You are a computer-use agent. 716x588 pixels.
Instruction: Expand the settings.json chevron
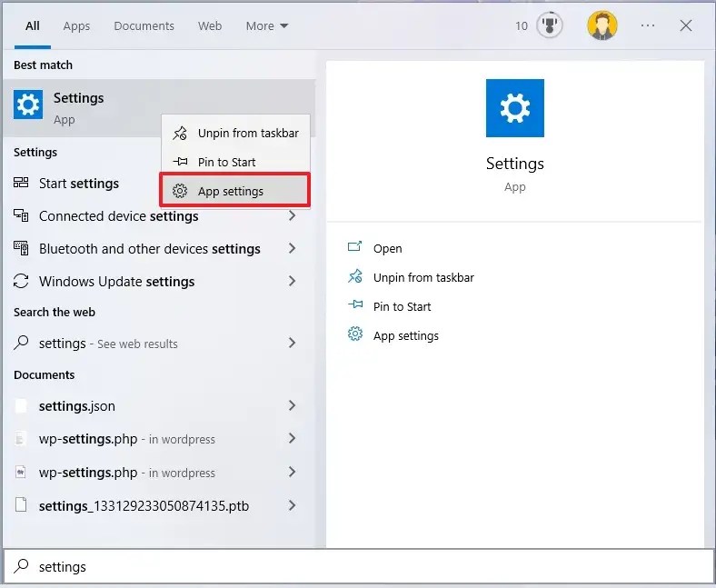[x=293, y=405]
